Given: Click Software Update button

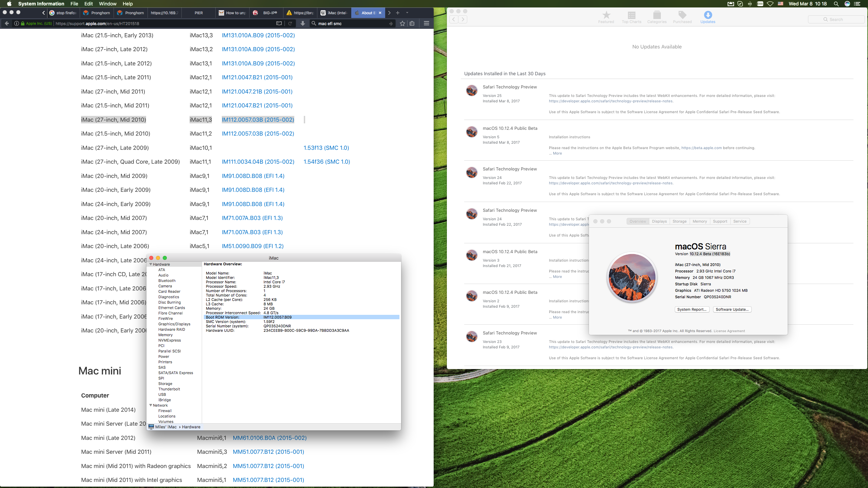Looking at the screenshot, I should [732, 309].
